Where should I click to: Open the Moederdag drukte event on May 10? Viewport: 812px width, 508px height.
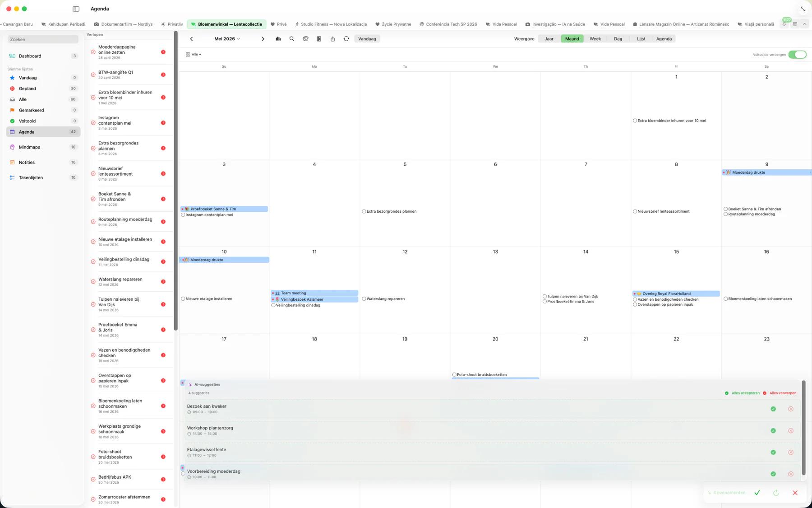pos(224,260)
